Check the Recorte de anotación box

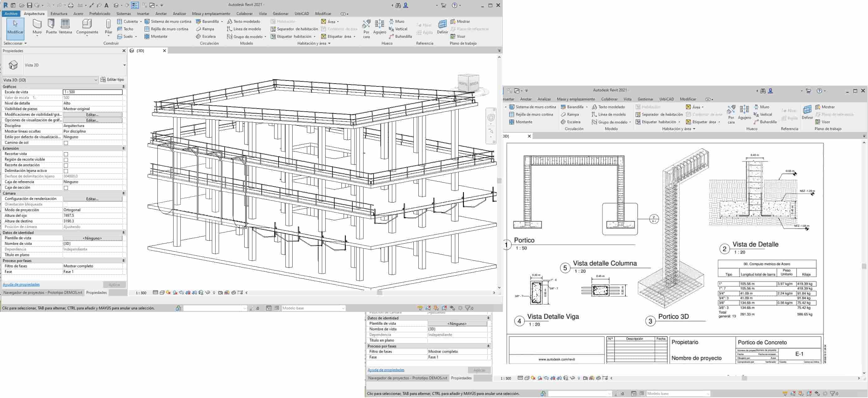click(x=66, y=165)
